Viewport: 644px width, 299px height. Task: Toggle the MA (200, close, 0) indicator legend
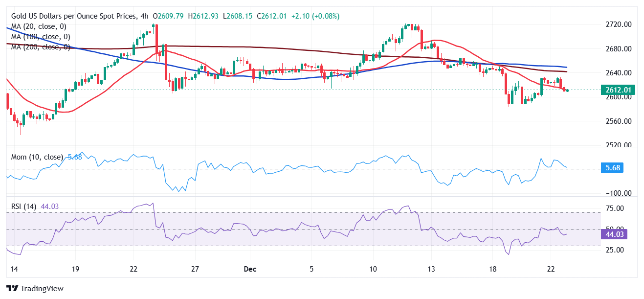point(41,47)
